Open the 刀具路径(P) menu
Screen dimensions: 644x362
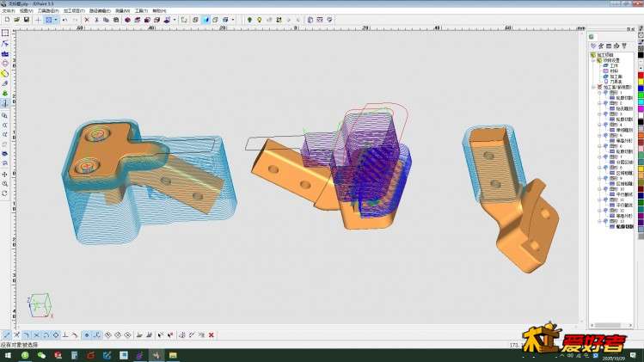pos(48,10)
